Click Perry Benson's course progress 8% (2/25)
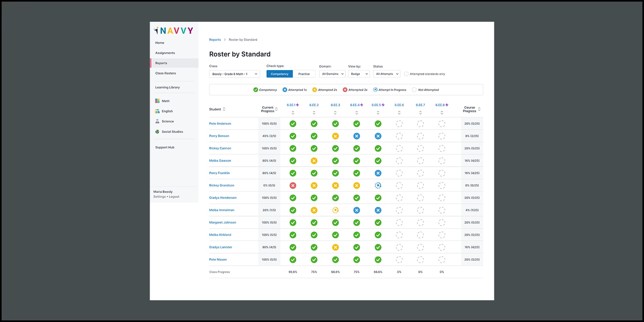Image resolution: width=644 pixels, height=322 pixels. click(472, 136)
